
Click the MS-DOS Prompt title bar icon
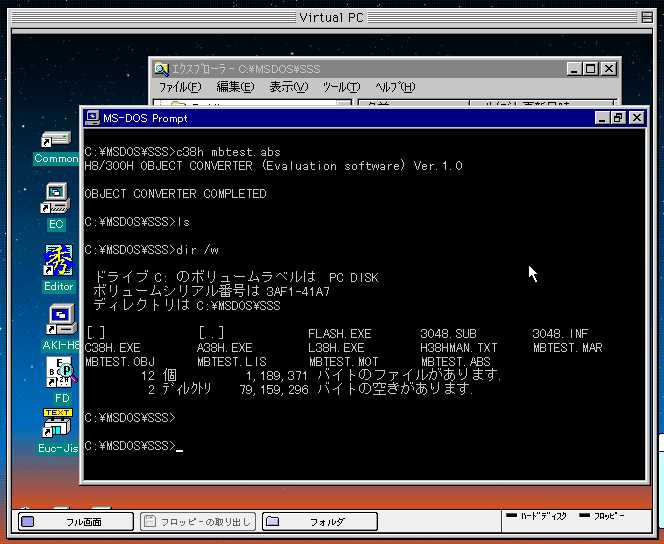[x=92, y=118]
